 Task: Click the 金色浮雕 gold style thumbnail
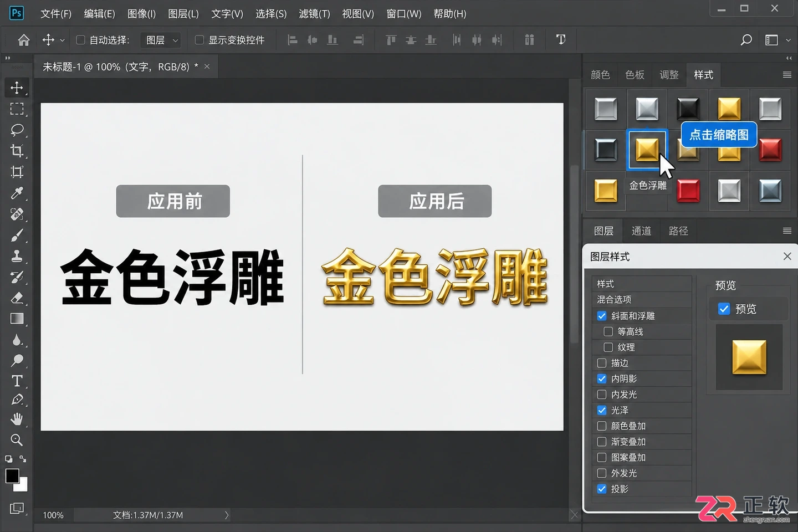(647, 149)
